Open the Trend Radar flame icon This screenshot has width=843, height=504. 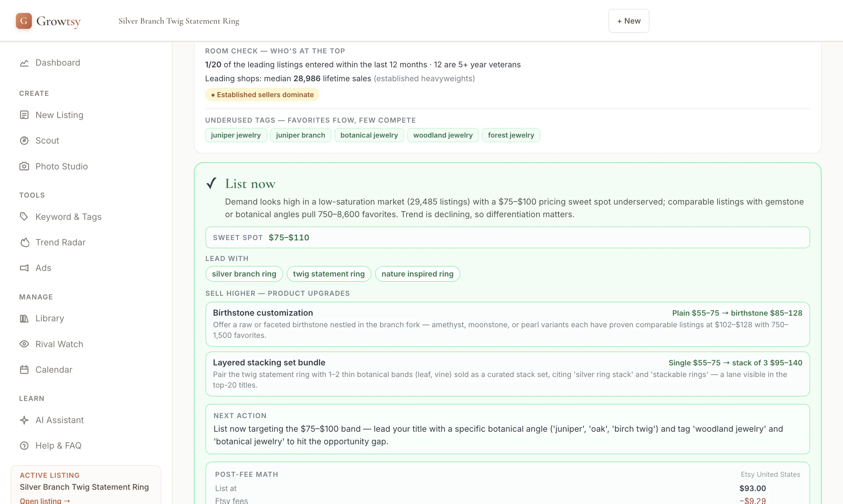24,242
